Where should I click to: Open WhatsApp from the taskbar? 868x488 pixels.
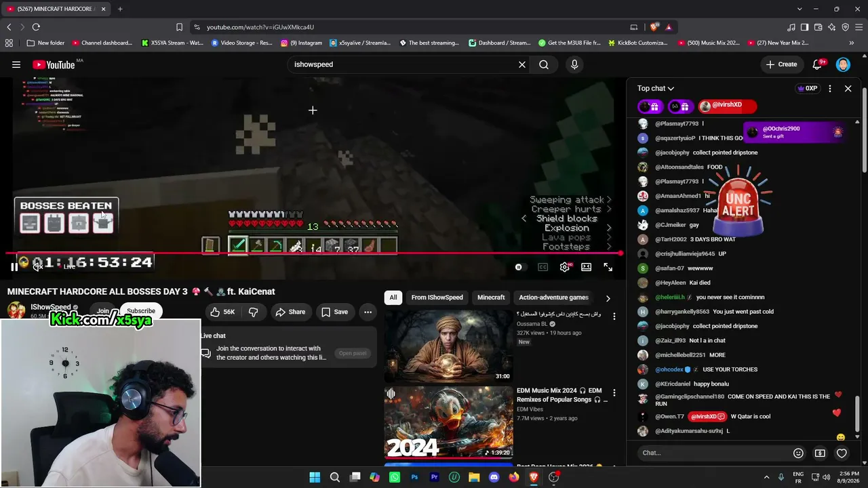tap(395, 477)
